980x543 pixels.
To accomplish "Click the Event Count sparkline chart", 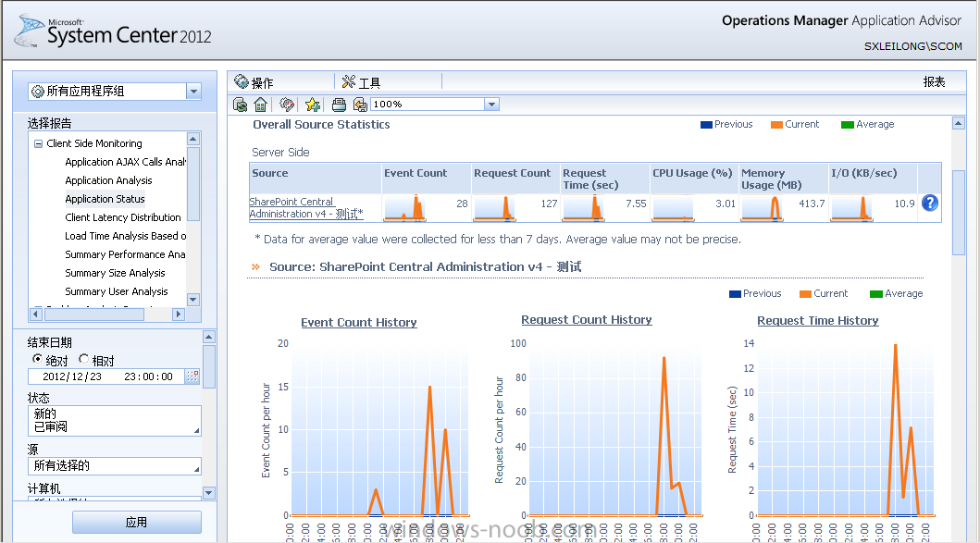I will pos(404,208).
